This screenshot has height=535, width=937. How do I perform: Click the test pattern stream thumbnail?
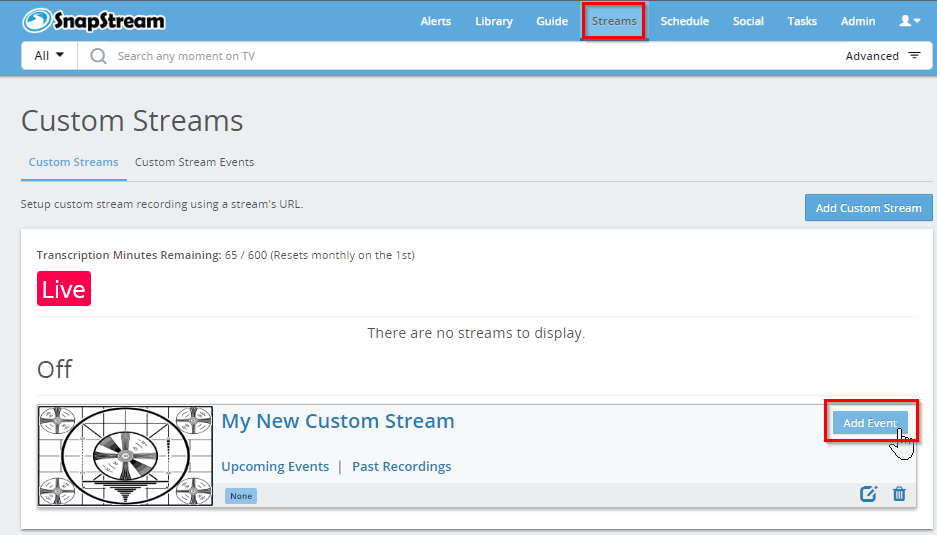point(125,456)
